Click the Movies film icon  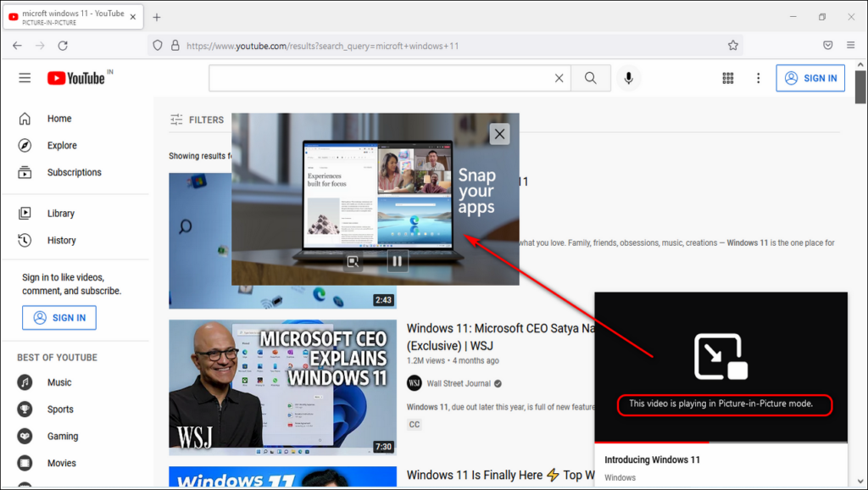[x=25, y=463]
